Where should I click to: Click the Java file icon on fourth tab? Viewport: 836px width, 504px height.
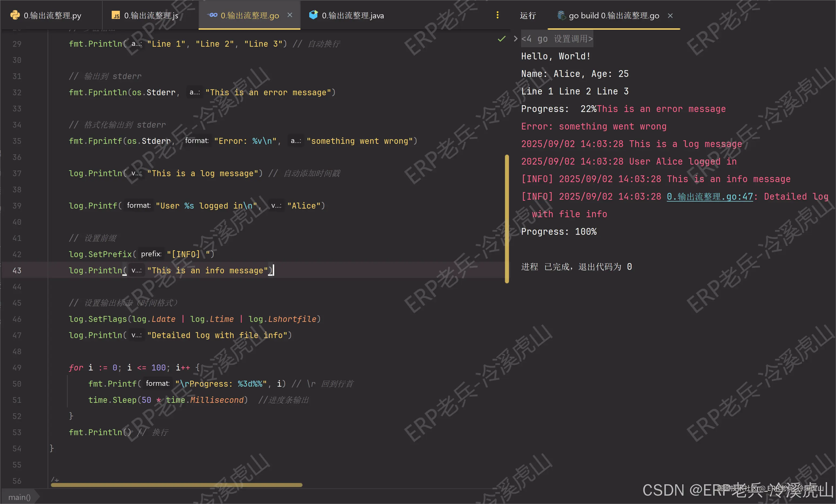pyautogui.click(x=314, y=15)
